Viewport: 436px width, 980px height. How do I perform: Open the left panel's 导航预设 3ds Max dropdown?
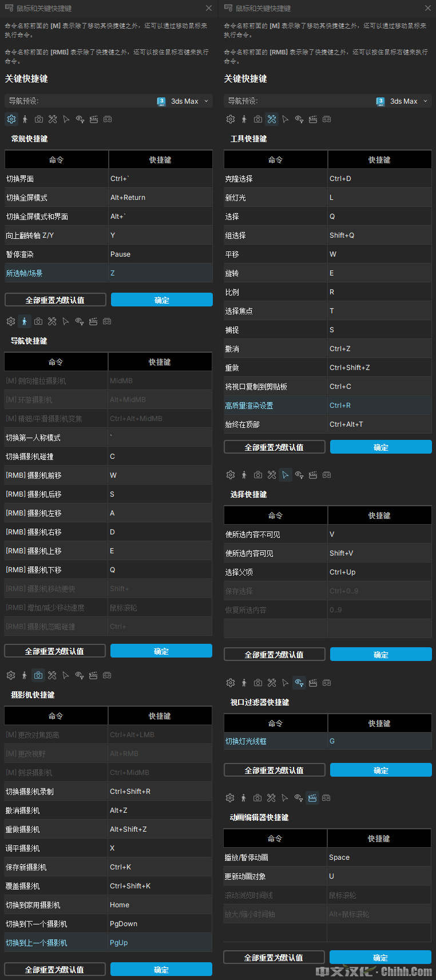coord(183,101)
